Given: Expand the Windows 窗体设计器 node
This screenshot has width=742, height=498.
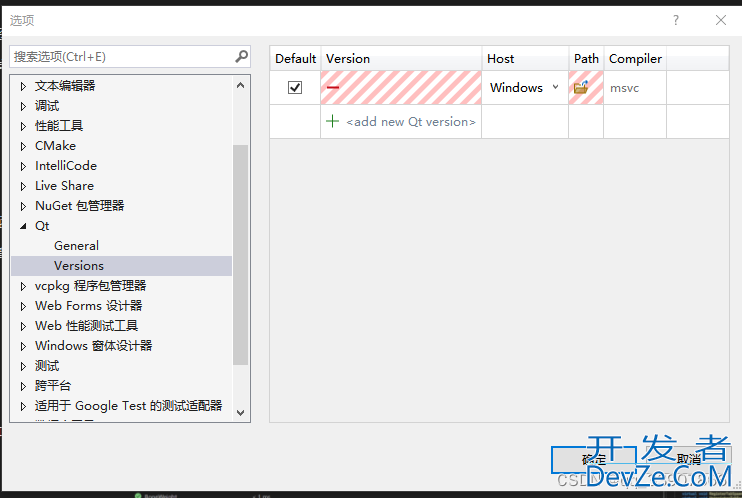Looking at the screenshot, I should pos(23,346).
